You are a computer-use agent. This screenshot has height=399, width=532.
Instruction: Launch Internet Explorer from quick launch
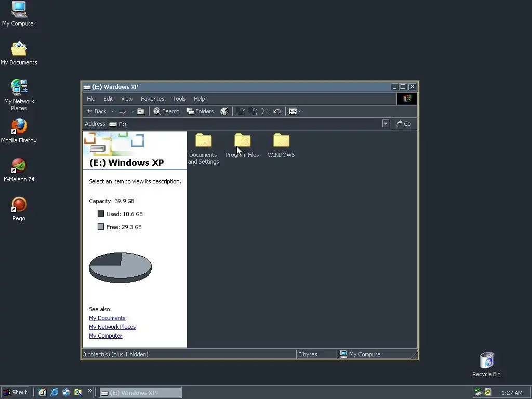tap(54, 392)
